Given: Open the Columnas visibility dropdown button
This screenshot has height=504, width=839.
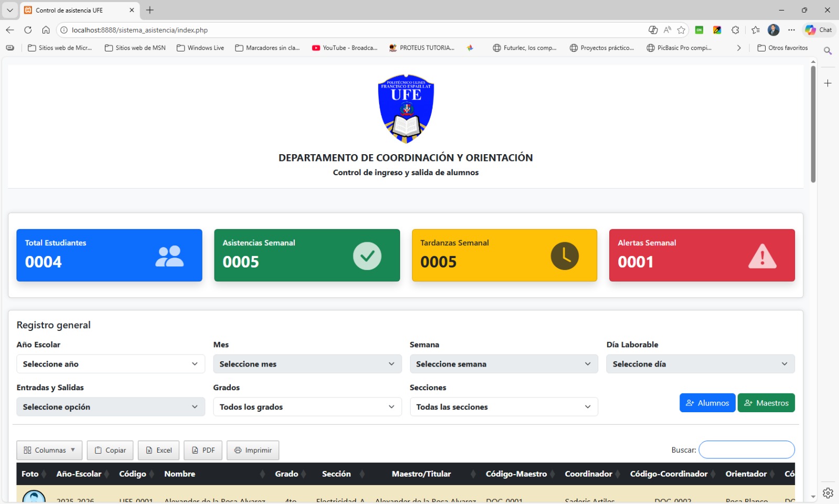Looking at the screenshot, I should 49,450.
